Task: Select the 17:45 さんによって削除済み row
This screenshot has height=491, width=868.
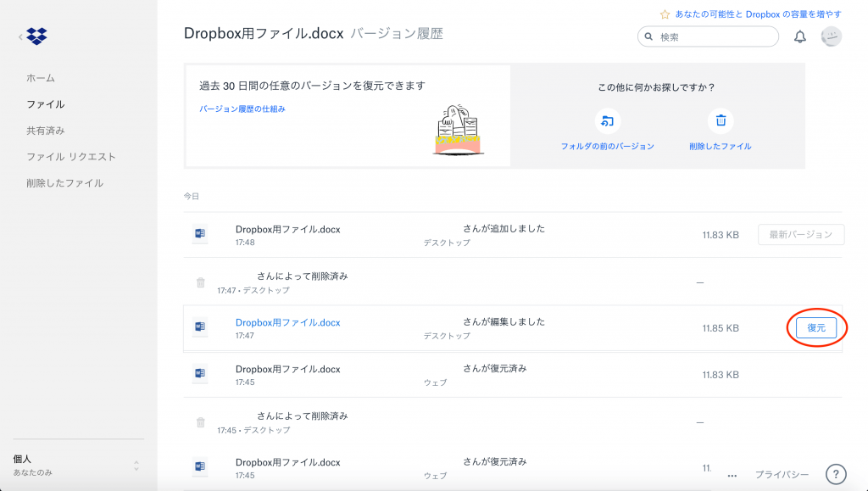Action: point(513,421)
